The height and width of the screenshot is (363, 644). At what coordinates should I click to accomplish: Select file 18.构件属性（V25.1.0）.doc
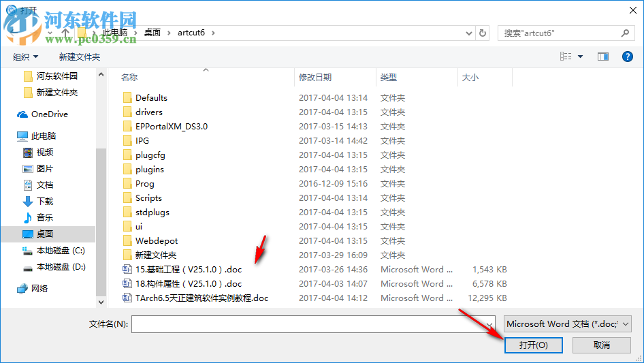(189, 284)
